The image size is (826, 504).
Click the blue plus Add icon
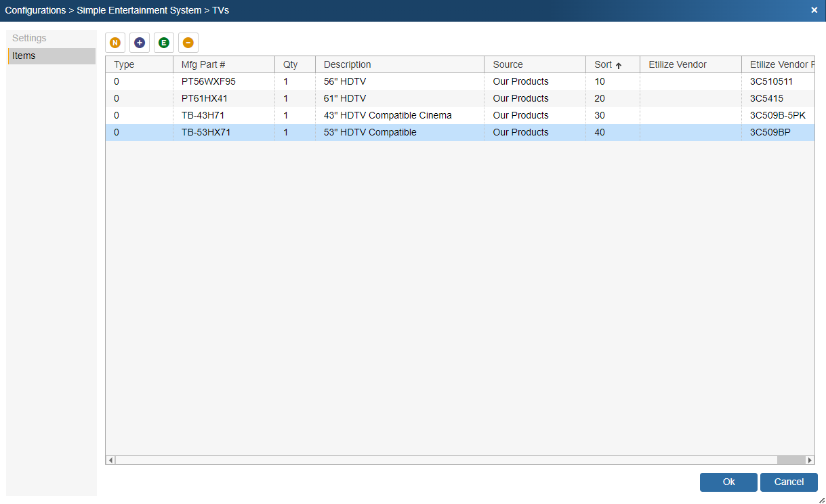pos(140,43)
